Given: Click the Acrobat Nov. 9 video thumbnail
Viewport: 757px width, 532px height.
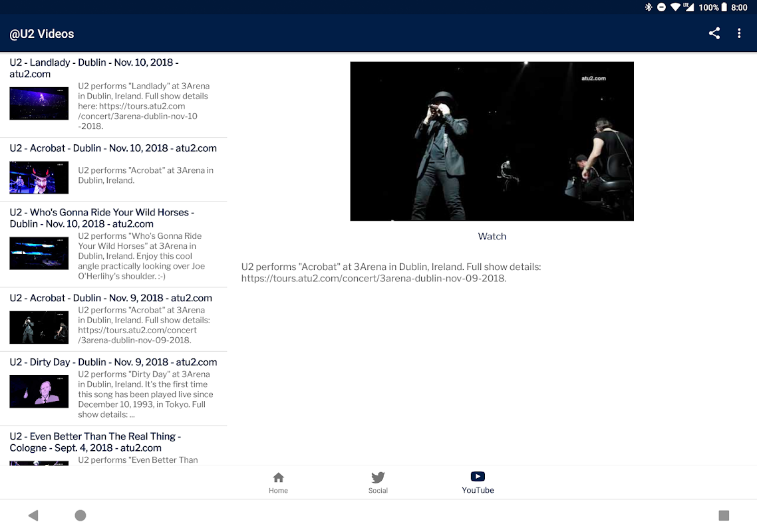Looking at the screenshot, I should 39,327.
